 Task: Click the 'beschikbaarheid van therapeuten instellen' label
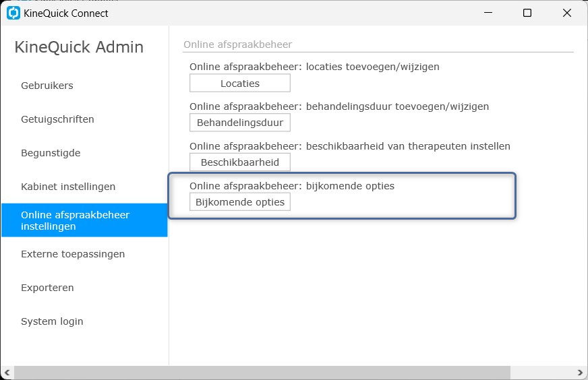(x=408, y=146)
